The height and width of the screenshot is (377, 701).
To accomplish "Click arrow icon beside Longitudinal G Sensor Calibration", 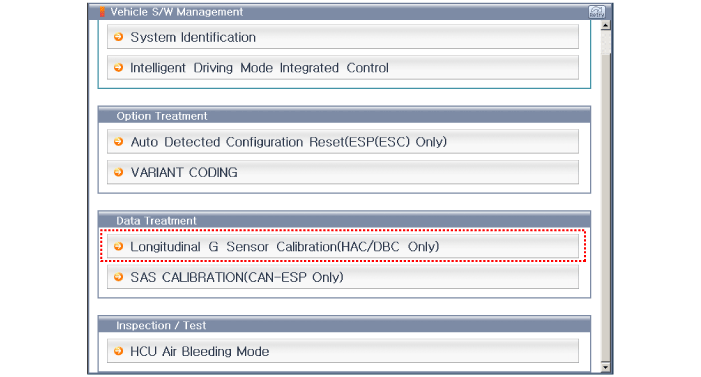I will (x=118, y=246).
